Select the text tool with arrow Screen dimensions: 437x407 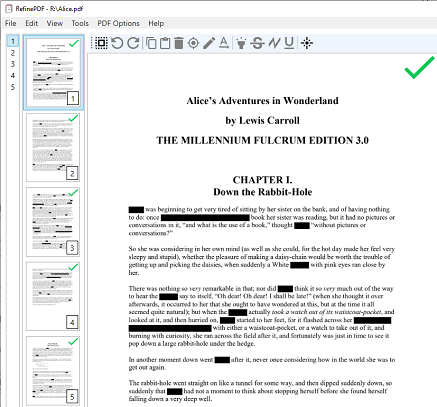click(x=224, y=43)
